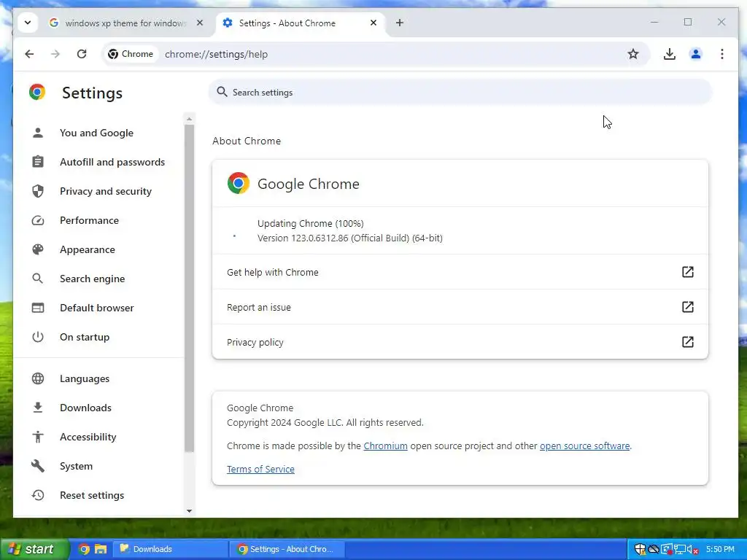This screenshot has width=747, height=560.
Task: Open Appearance settings
Action: click(88, 249)
